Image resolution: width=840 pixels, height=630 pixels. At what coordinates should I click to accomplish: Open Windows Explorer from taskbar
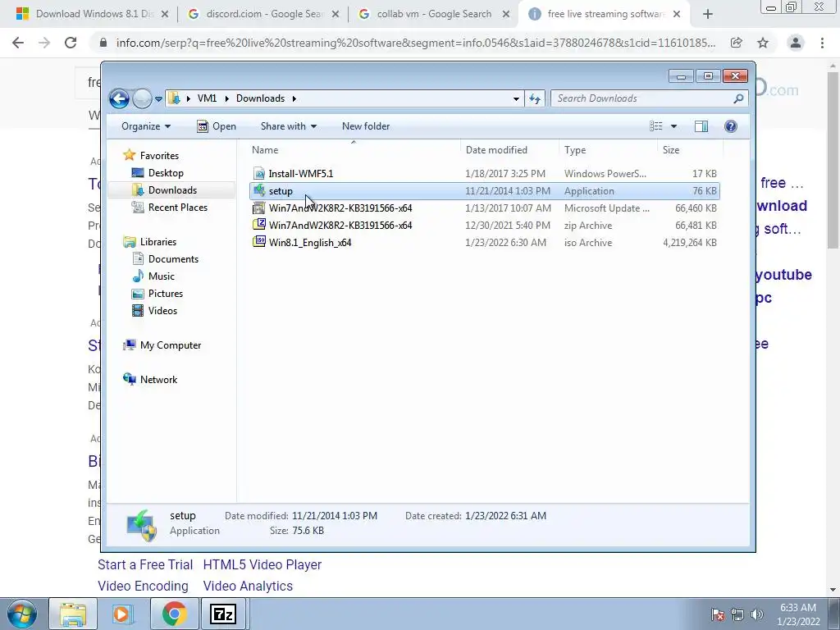click(x=73, y=614)
